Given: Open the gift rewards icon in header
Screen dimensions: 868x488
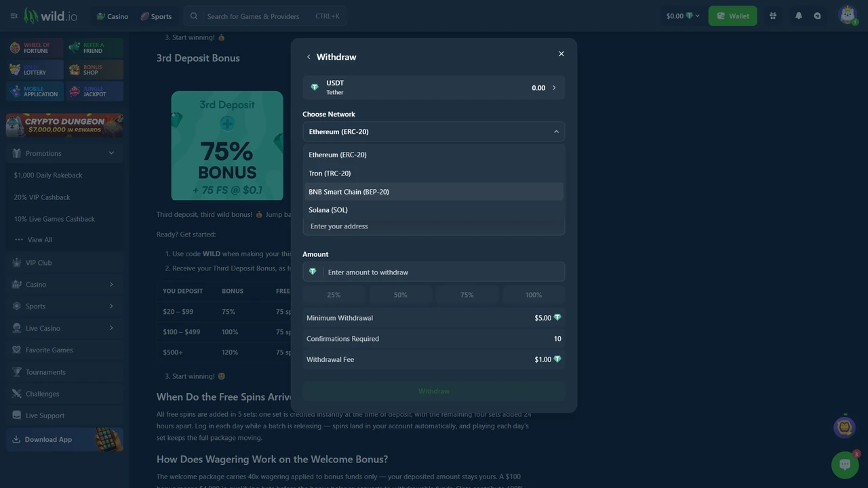Looking at the screenshot, I should pyautogui.click(x=772, y=16).
